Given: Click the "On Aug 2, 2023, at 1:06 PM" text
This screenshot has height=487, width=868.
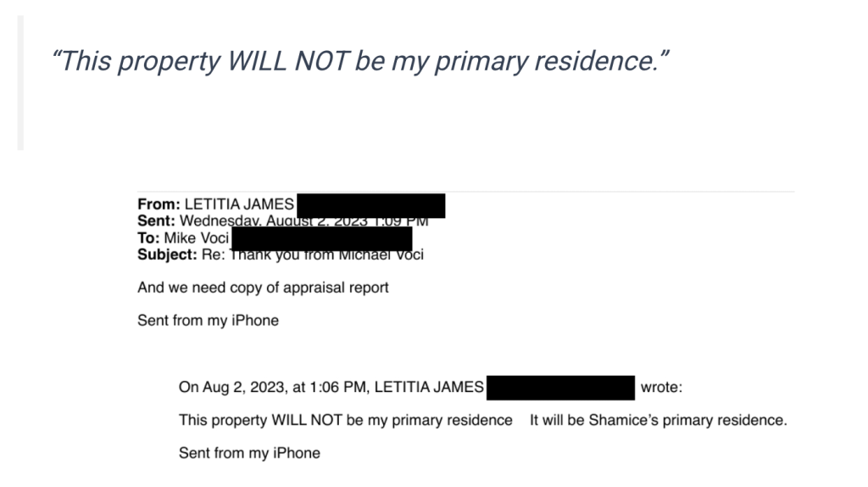Looking at the screenshot, I should tap(273, 388).
